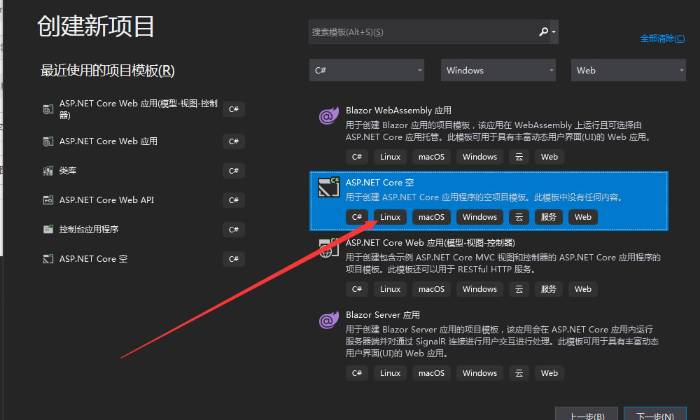The width and height of the screenshot is (700, 420).
Task: Click Windows tag under ASP.NET Core 空
Action: coord(479,217)
